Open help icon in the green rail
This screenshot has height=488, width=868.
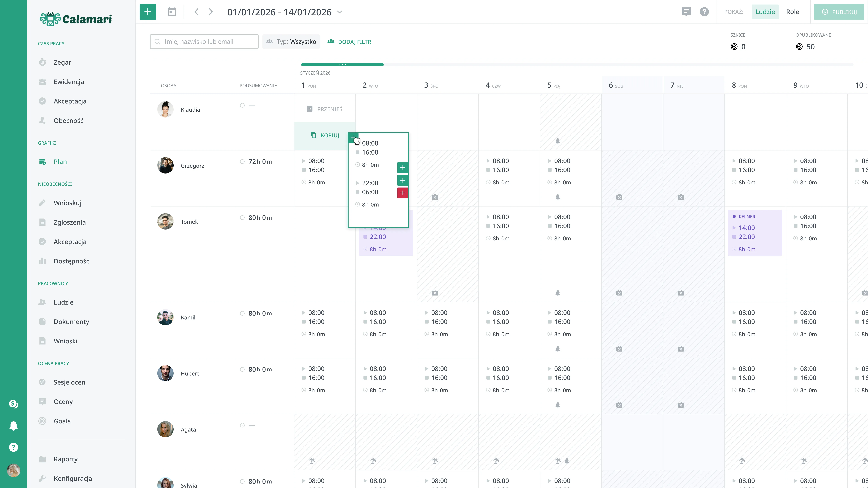click(13, 447)
